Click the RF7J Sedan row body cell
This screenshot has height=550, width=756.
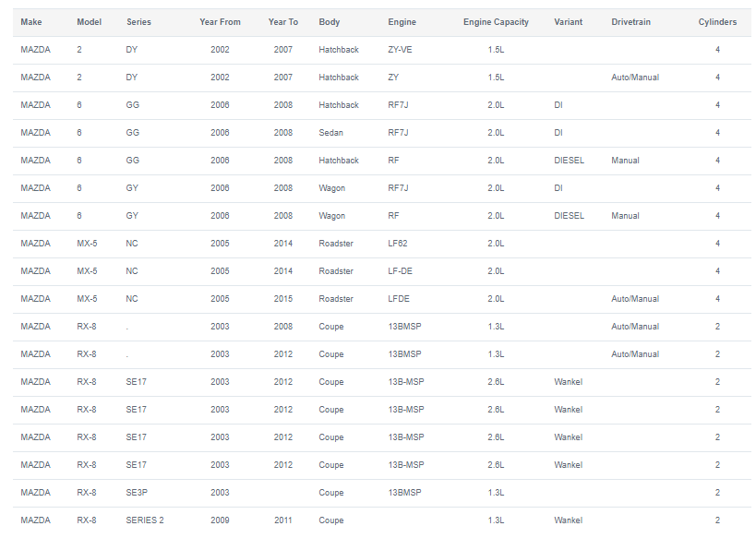[330, 133]
